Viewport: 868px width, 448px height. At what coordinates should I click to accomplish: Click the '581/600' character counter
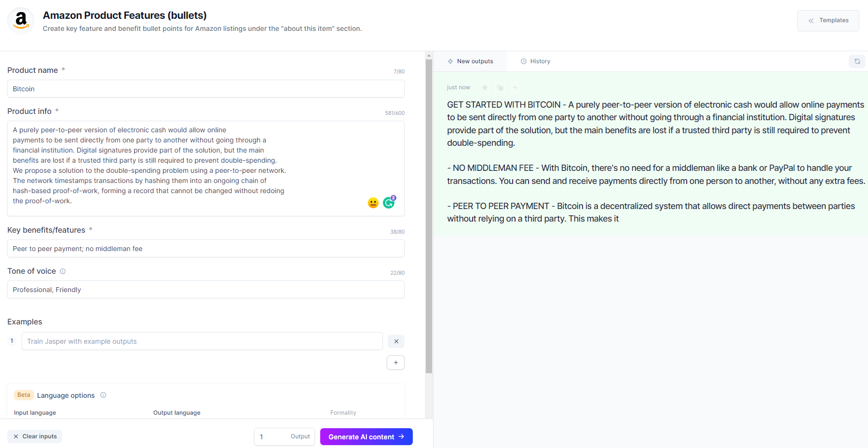pyautogui.click(x=395, y=113)
